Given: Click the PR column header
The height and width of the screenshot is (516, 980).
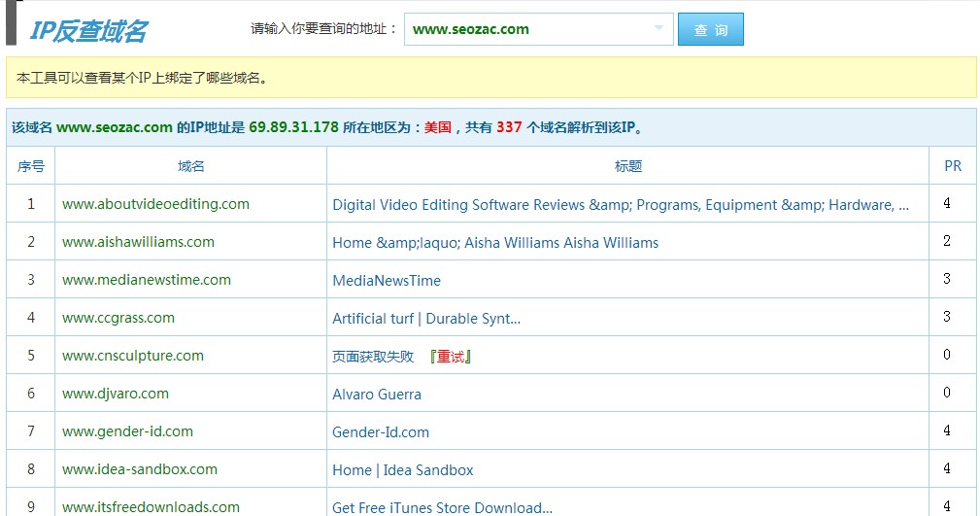Looking at the screenshot, I should tap(952, 166).
